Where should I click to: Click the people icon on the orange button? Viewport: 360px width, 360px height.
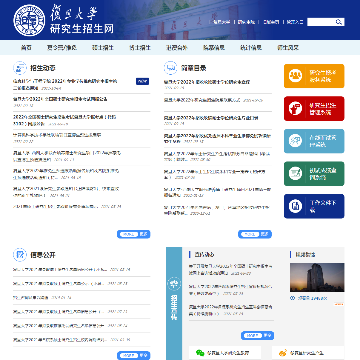[295, 76]
